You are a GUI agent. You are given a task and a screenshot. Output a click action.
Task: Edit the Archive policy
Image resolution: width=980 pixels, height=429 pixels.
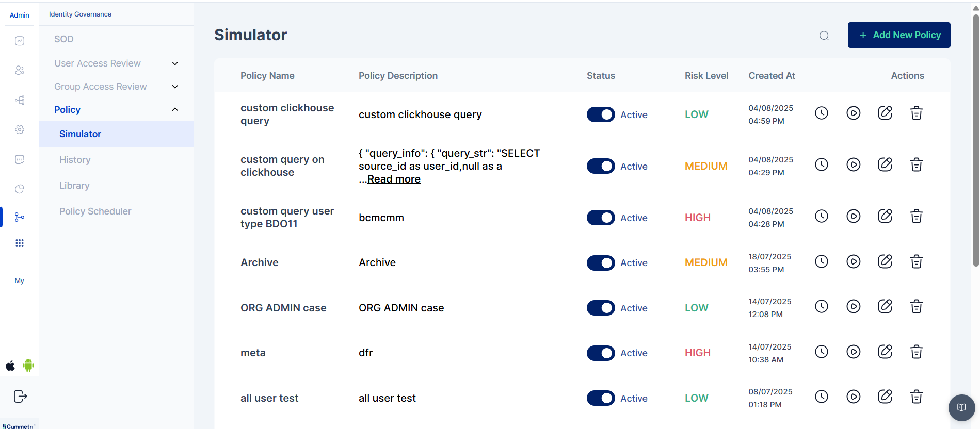[885, 261]
